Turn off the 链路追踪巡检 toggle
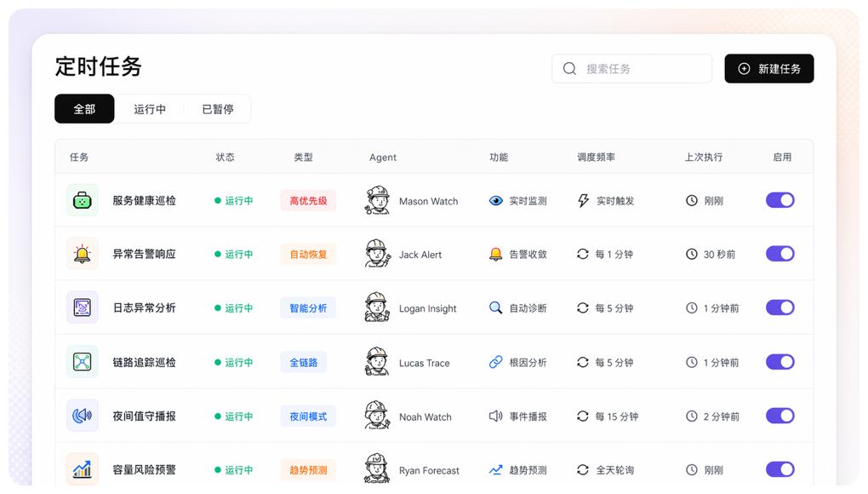 click(780, 362)
